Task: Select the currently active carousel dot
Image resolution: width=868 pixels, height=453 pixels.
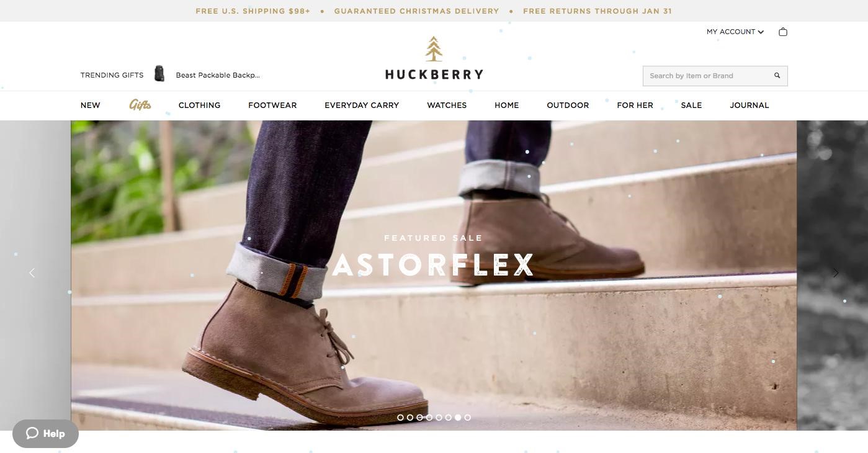Action: tap(458, 418)
